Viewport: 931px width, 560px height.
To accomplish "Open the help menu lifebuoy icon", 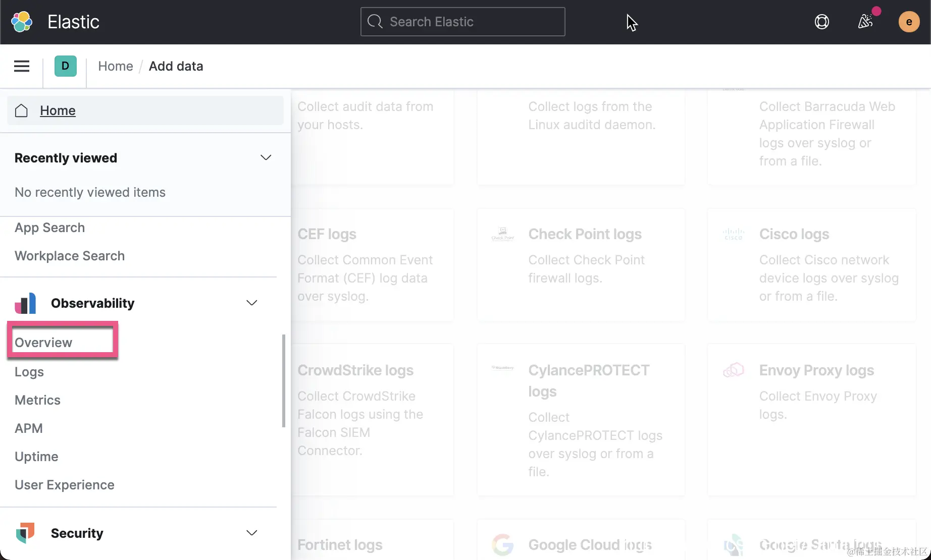I will click(x=822, y=22).
